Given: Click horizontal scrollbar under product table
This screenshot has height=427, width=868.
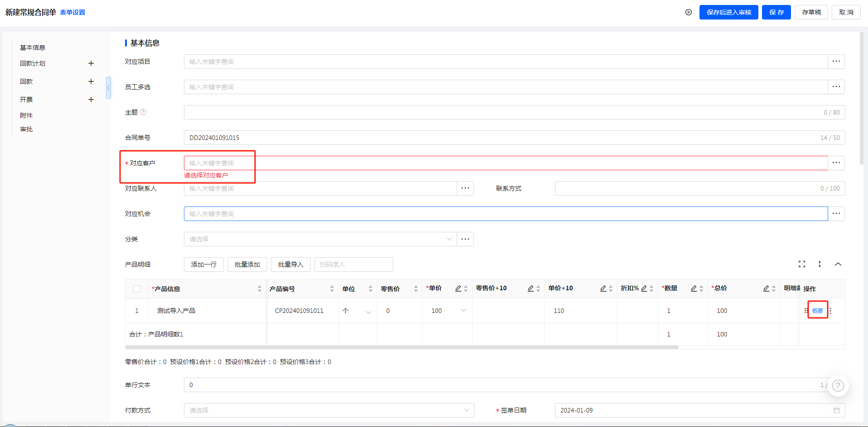Looking at the screenshot, I should [x=402, y=347].
